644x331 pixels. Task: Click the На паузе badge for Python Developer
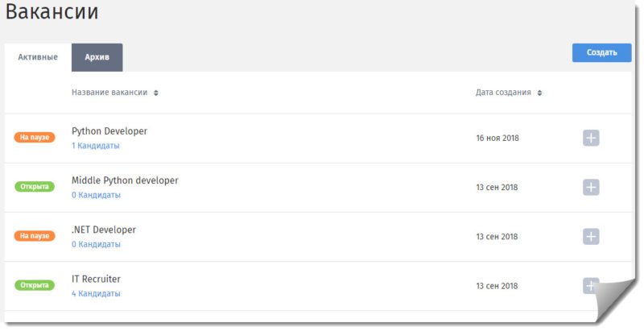[35, 138]
